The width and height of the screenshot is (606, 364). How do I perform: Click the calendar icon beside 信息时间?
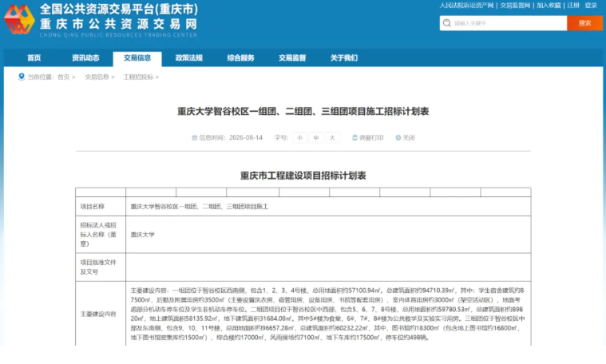(x=194, y=137)
